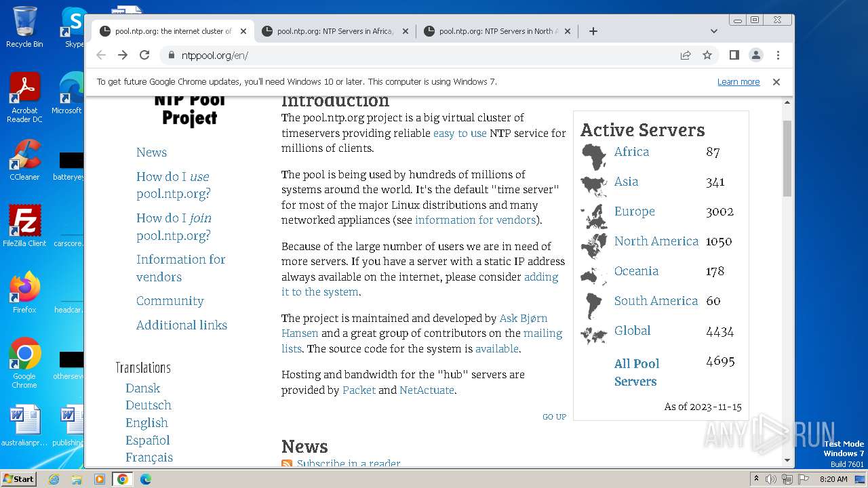Click the South America map icon
This screenshot has width=868, height=488.
click(594, 306)
